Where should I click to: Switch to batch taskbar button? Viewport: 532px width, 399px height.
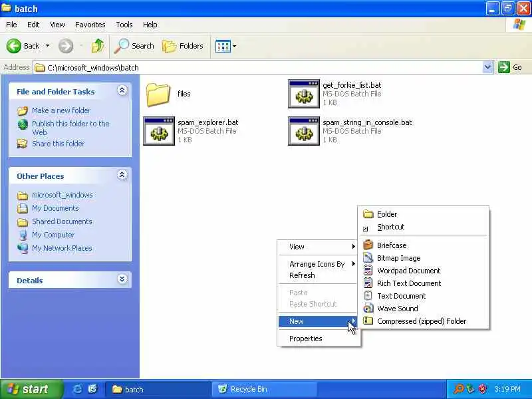pyautogui.click(x=158, y=389)
